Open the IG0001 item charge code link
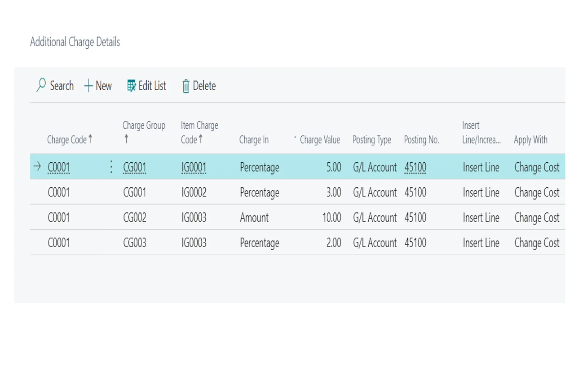588x368 pixels. [x=194, y=167]
